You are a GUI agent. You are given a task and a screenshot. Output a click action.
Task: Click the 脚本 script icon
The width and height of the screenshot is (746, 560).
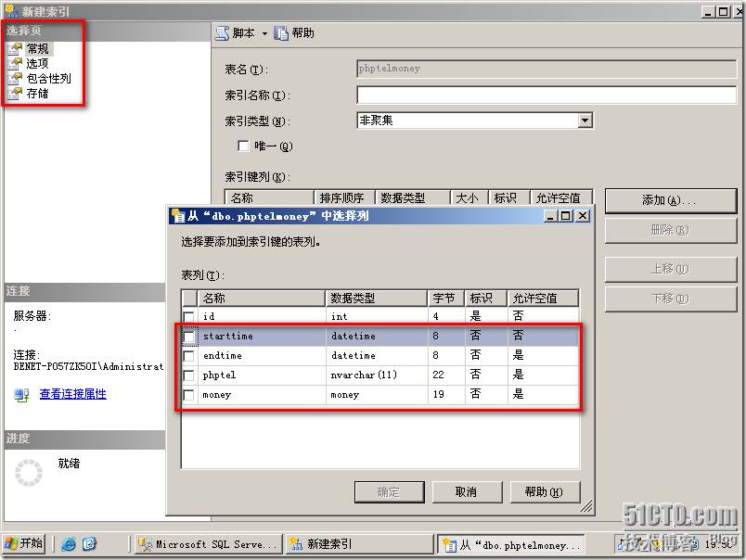222,33
